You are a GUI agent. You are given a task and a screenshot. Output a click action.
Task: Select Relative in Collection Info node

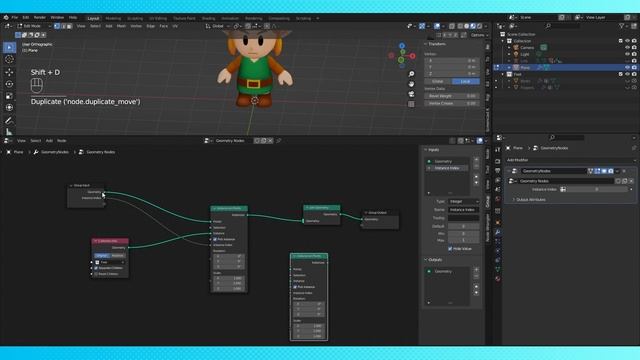pyautogui.click(x=118, y=256)
